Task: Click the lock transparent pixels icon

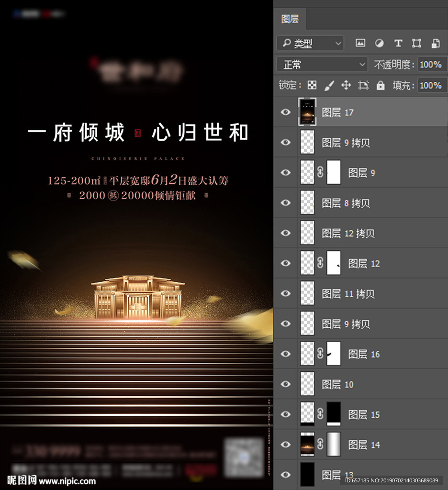Action: coord(312,85)
